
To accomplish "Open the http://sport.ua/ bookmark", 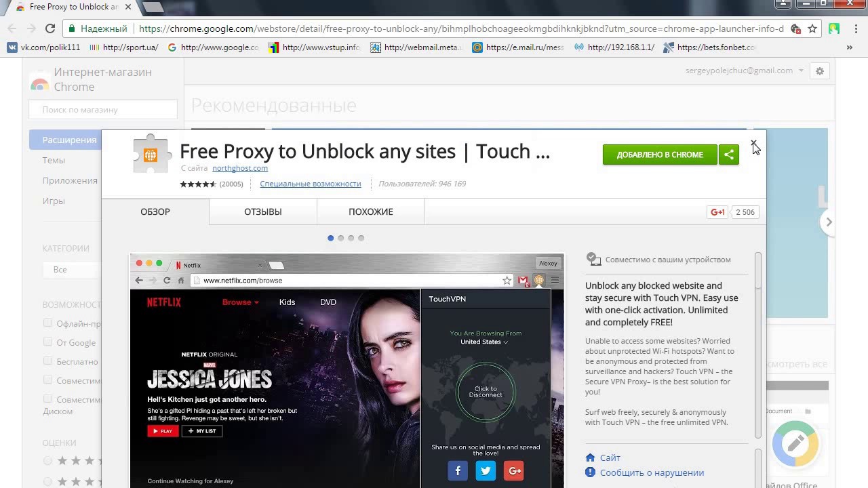I will [123, 47].
